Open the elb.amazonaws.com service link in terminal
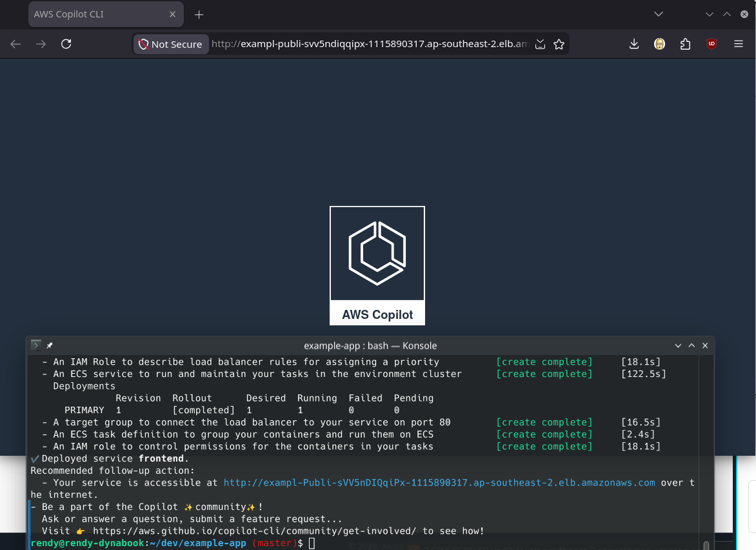Image resolution: width=756 pixels, height=550 pixels. 439,482
